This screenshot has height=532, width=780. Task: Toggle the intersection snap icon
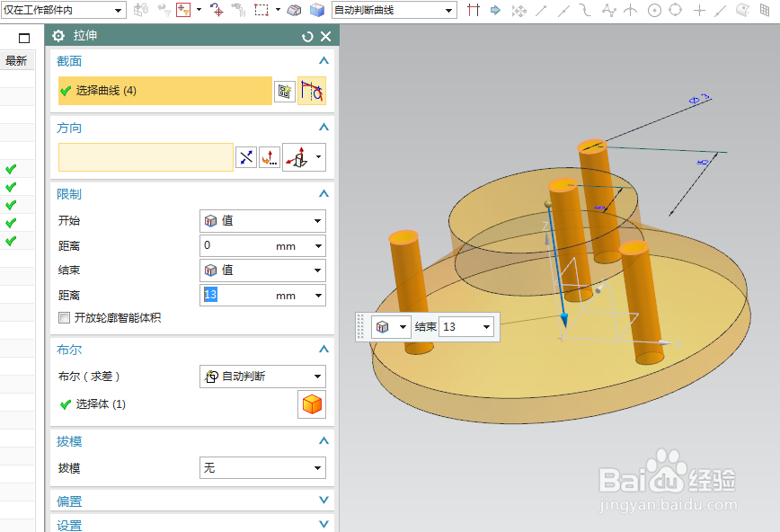[631, 10]
